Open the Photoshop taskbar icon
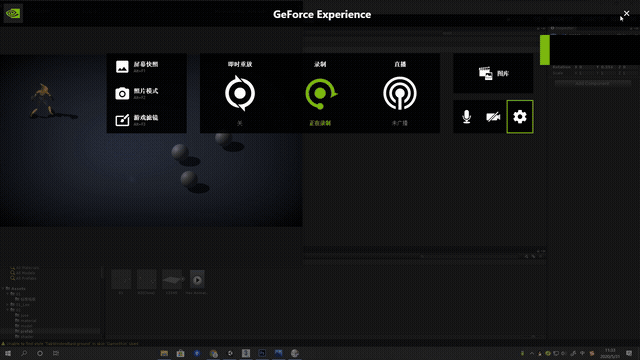The width and height of the screenshot is (640, 360). click(x=262, y=353)
